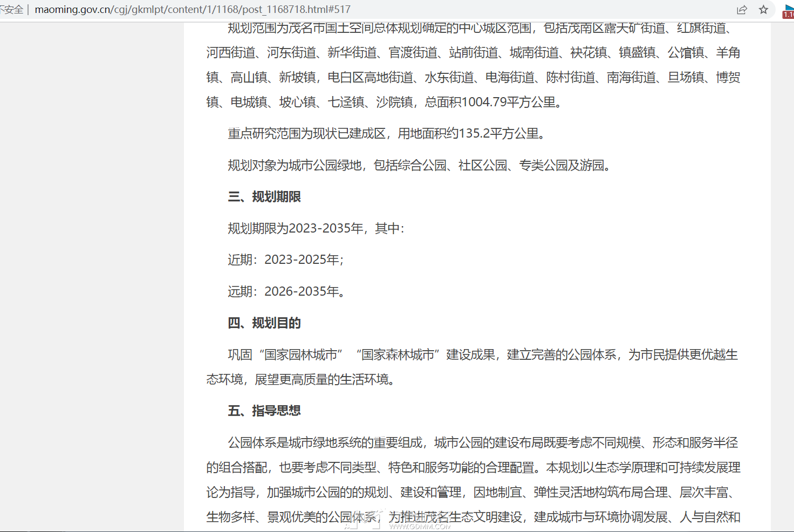This screenshot has height=532, width=794.
Task: Click the 不安全 site security indicator
Action: pyautogui.click(x=11, y=10)
